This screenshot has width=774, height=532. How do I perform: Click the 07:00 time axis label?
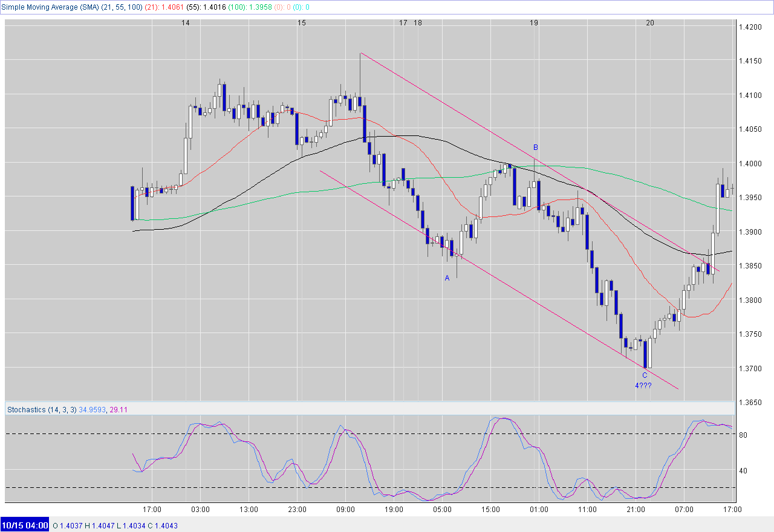pos(684,510)
